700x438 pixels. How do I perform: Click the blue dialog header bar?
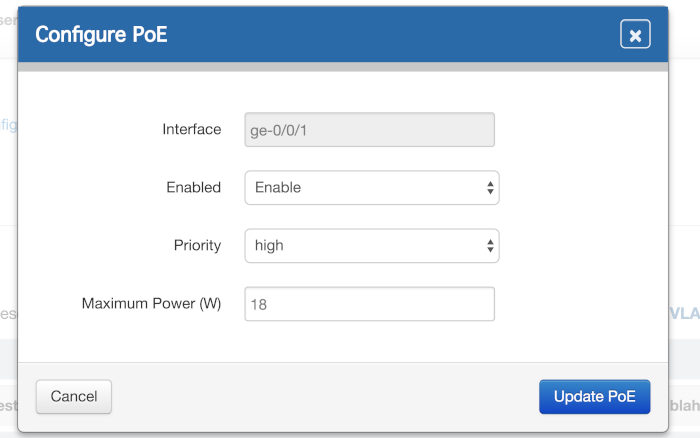(380, 35)
